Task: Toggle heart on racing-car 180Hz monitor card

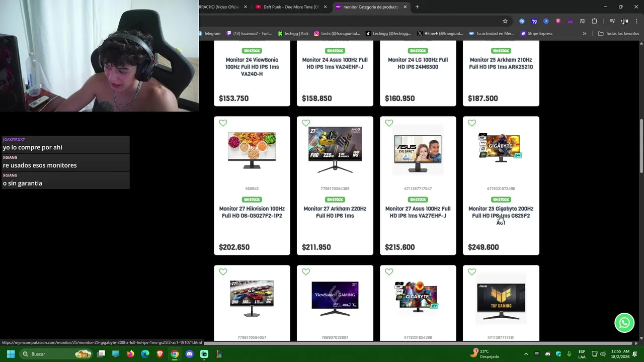Action: click(223, 272)
